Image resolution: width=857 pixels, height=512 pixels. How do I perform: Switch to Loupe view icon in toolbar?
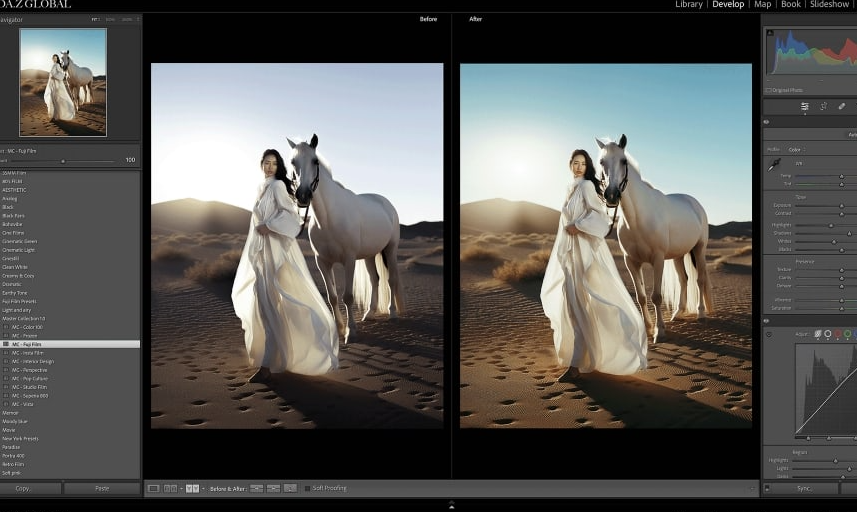point(154,489)
